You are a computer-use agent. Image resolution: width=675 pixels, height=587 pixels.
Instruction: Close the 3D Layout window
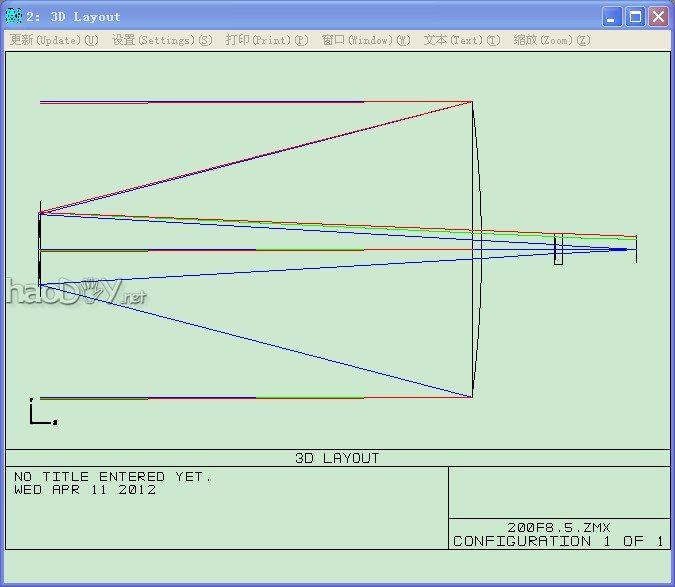658,17
